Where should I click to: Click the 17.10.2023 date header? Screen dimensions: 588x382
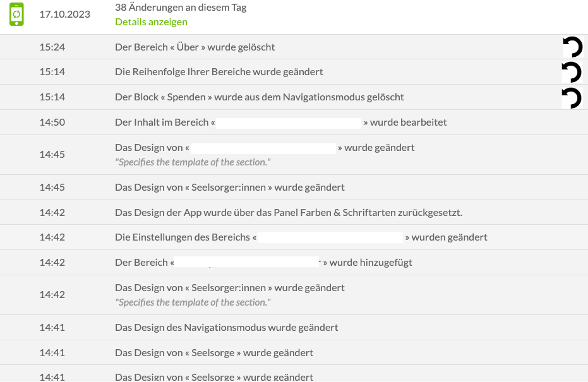(x=65, y=15)
